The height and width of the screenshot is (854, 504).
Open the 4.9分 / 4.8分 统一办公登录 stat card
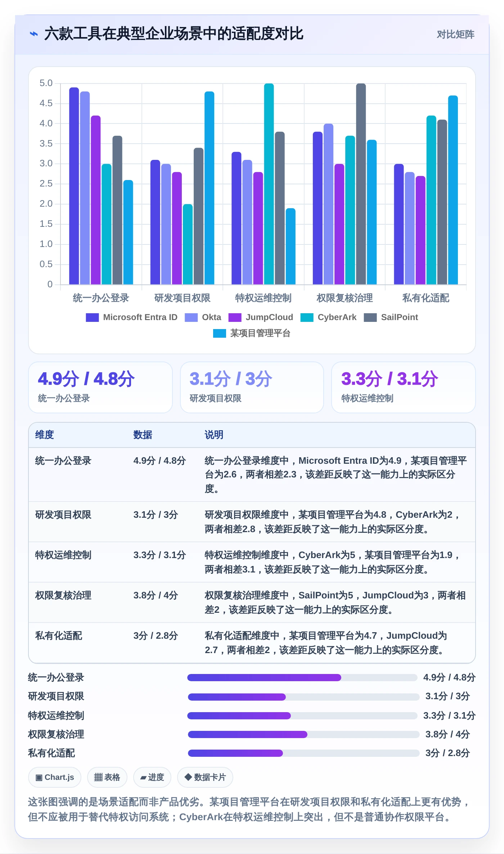(x=100, y=387)
